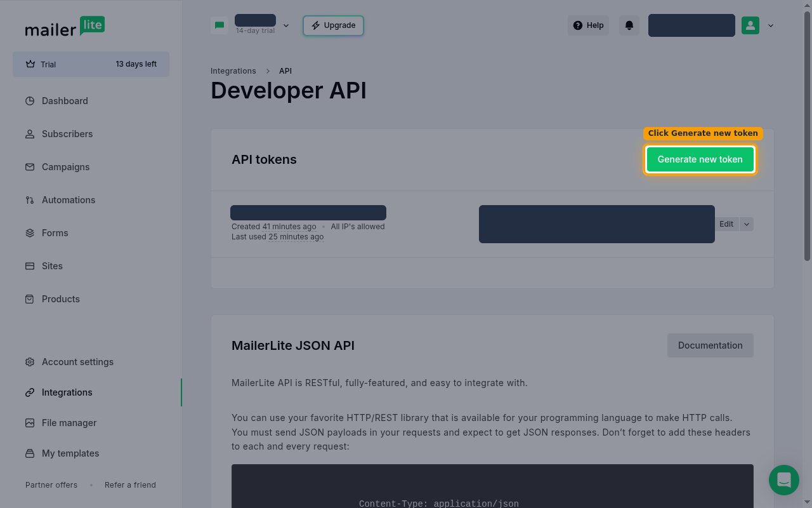This screenshot has height=508, width=812.
Task: Click Refer a friend link
Action: point(130,485)
